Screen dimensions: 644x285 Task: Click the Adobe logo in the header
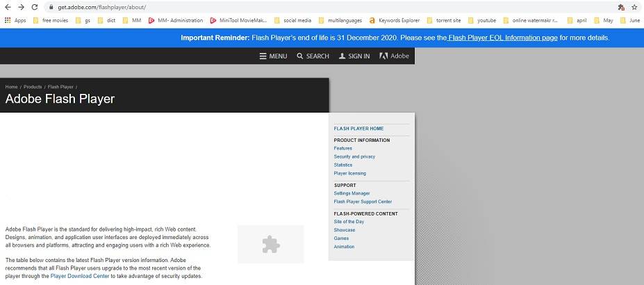(x=395, y=56)
